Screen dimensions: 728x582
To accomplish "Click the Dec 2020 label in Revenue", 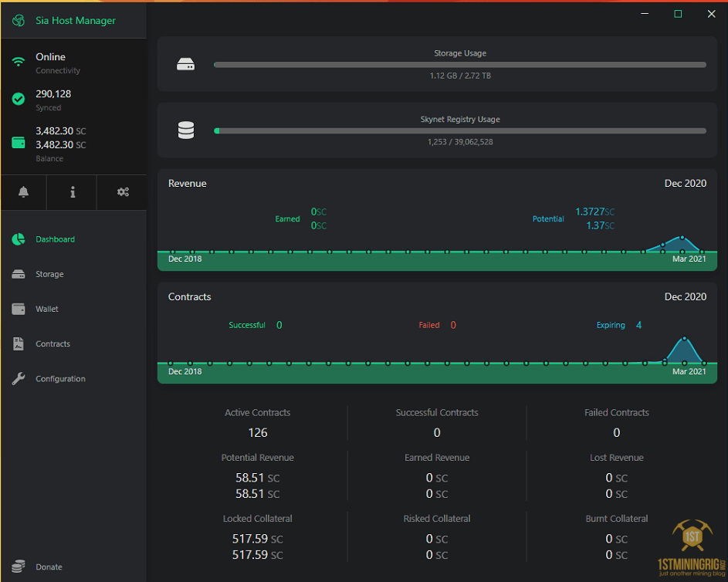I will click(x=686, y=184).
